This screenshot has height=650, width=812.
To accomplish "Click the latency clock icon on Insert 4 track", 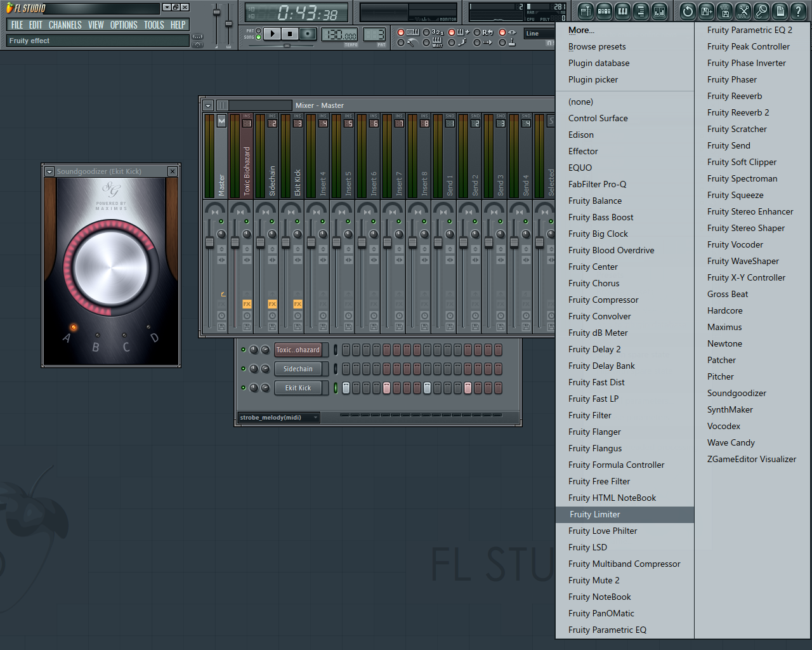I will (323, 315).
